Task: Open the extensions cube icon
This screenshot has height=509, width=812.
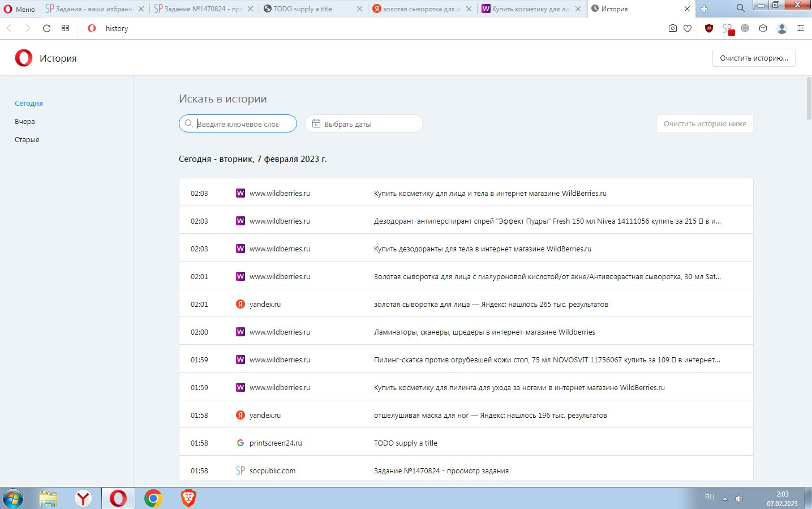Action: click(763, 28)
